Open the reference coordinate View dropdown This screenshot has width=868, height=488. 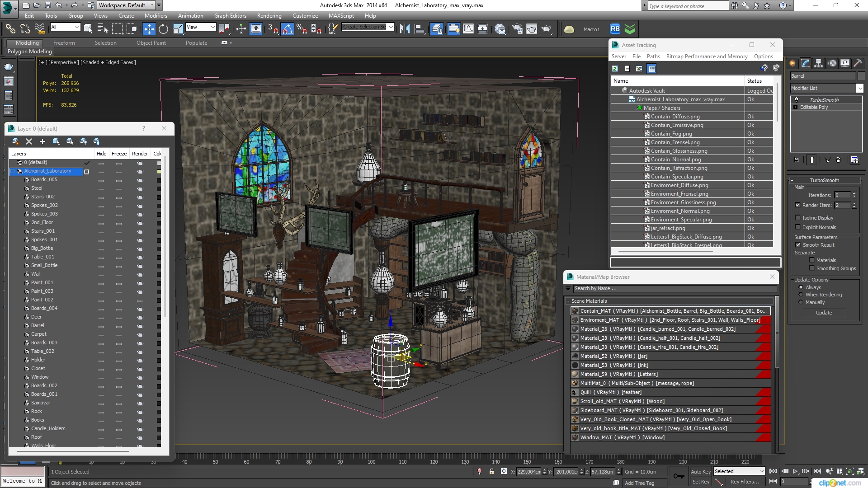pos(201,27)
